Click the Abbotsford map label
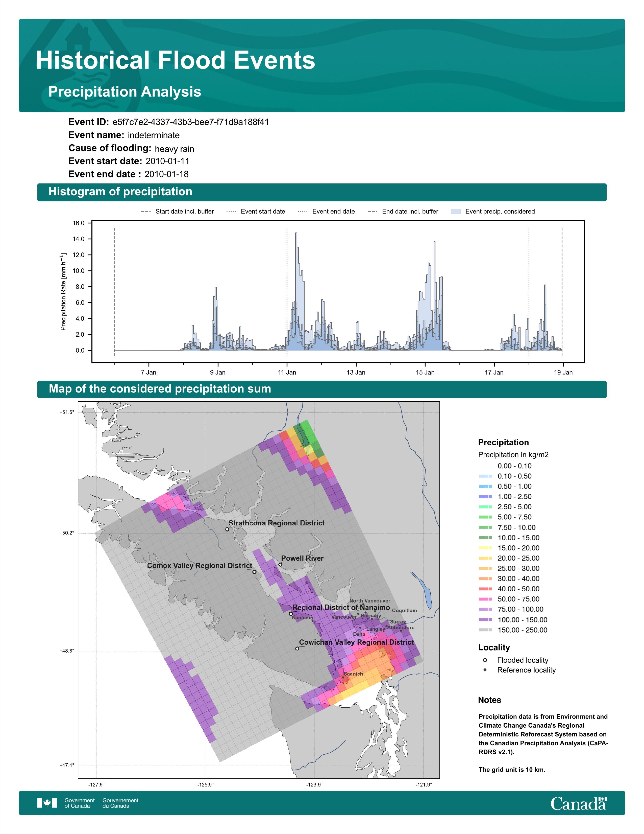This screenshot has width=644, height=834. [x=401, y=628]
